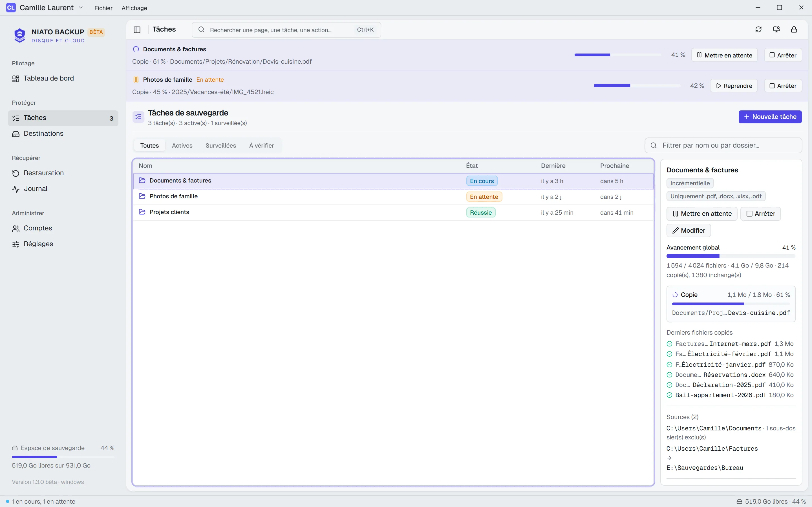The image size is (812, 507).
Task: Open the monitor device icon in header
Action: click(776, 30)
